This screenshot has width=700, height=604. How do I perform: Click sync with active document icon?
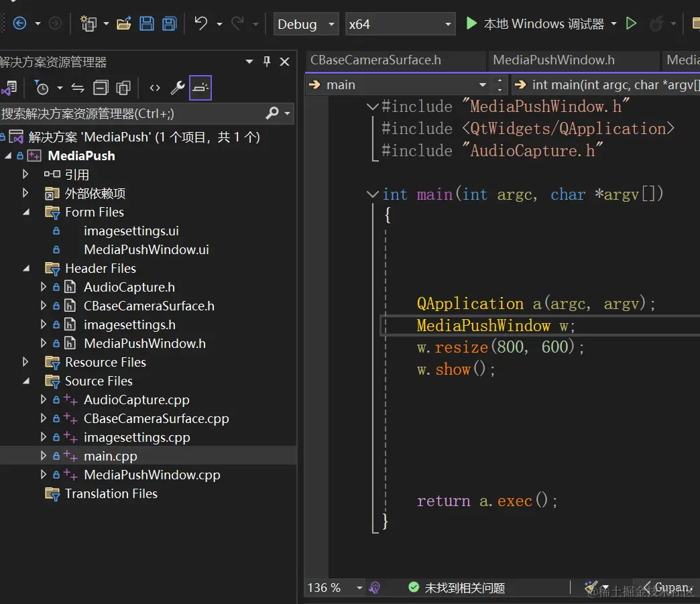pyautogui.click(x=78, y=88)
